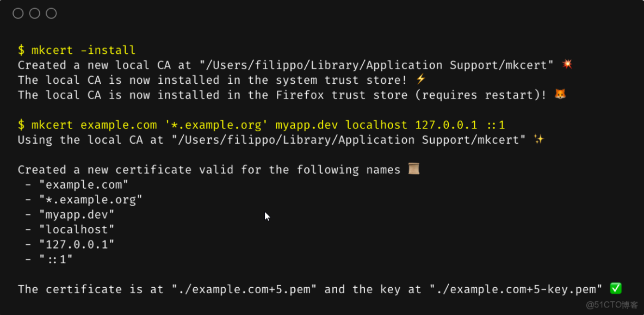Click the fox emoji on the Firefox trust line

coord(560,95)
